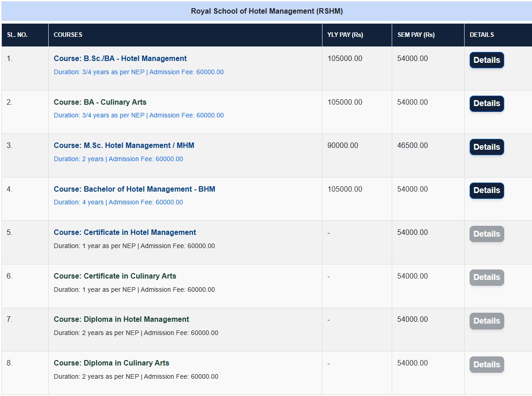
Task: Click the Diploma in Hotel Management title
Action: [x=121, y=320]
